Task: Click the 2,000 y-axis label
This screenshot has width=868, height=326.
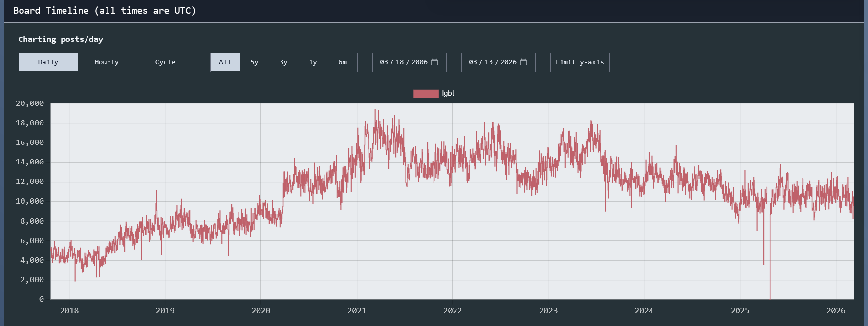Action: pyautogui.click(x=32, y=280)
